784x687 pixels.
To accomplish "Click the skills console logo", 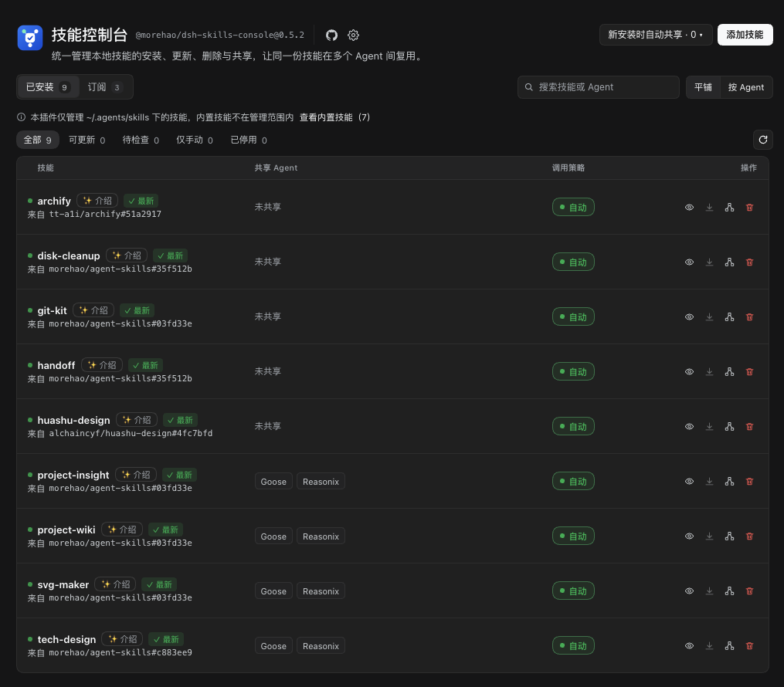I will 30,38.
